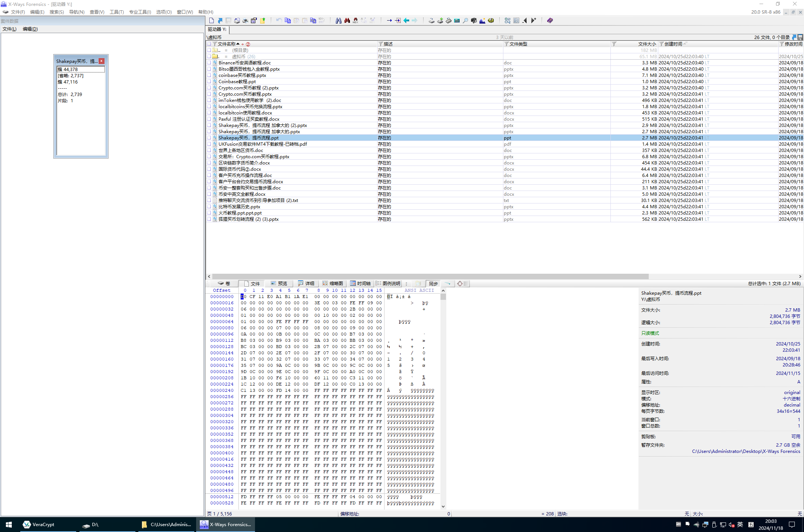This screenshot has width=804, height=532.
Task: Click the yellow folder with green arrow icon
Action: 263,21
